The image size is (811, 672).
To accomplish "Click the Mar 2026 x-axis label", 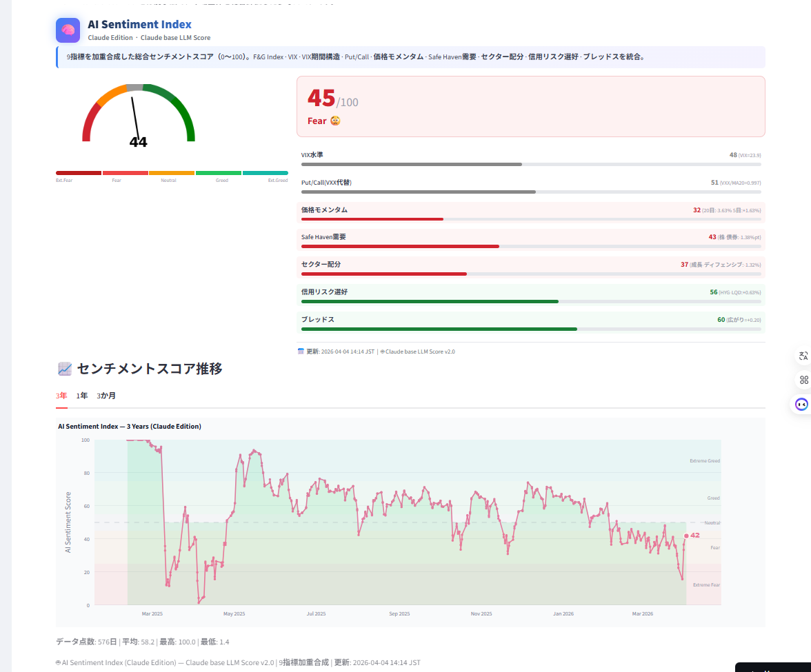I will coord(643,614).
